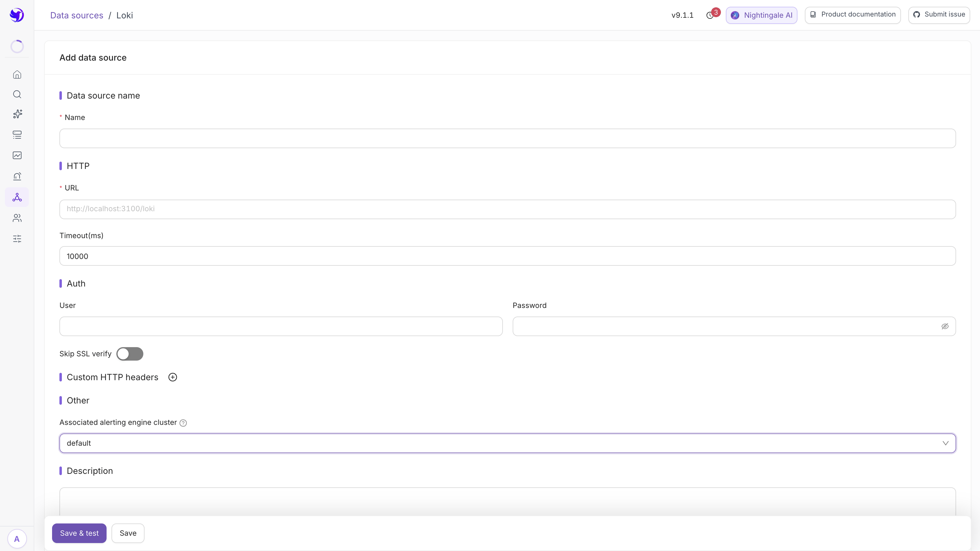Open the users/organization sidebar icon

coord(17,218)
